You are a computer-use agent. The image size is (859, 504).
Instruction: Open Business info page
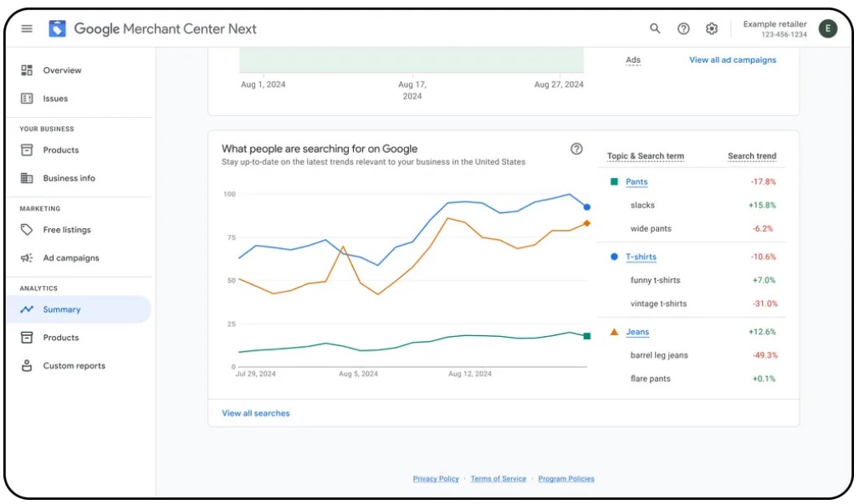click(x=69, y=178)
